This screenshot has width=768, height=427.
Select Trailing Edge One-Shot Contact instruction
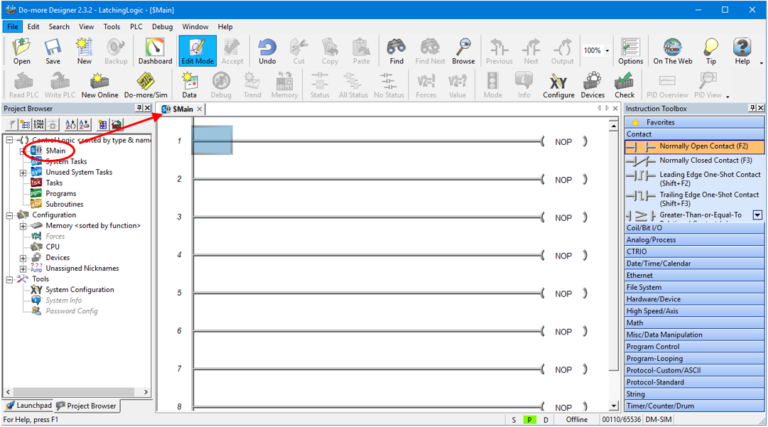tap(694, 199)
